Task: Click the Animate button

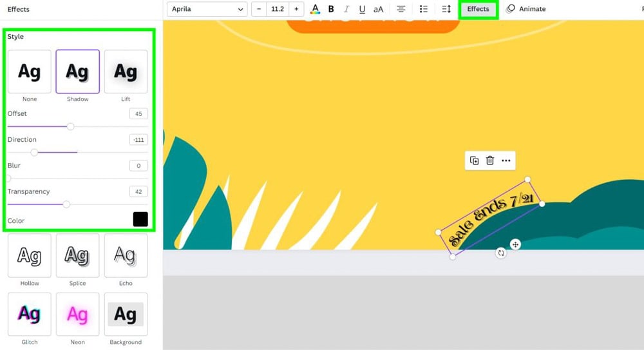Action: pos(526,9)
